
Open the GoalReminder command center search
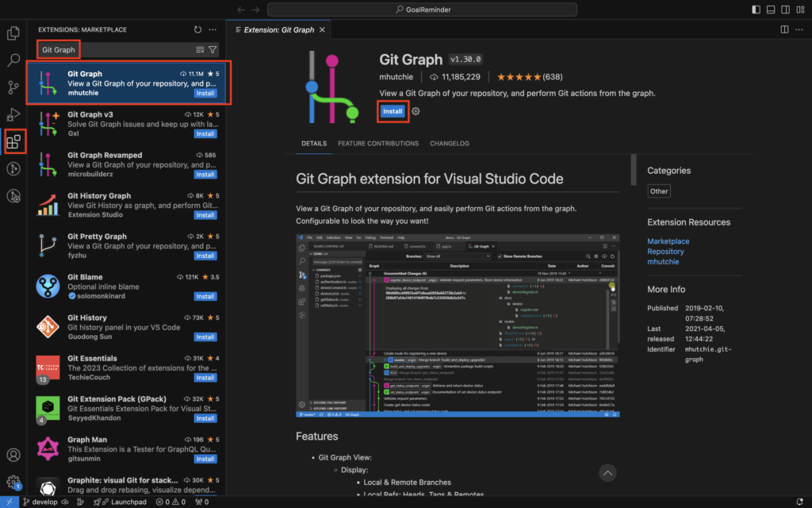click(x=422, y=10)
